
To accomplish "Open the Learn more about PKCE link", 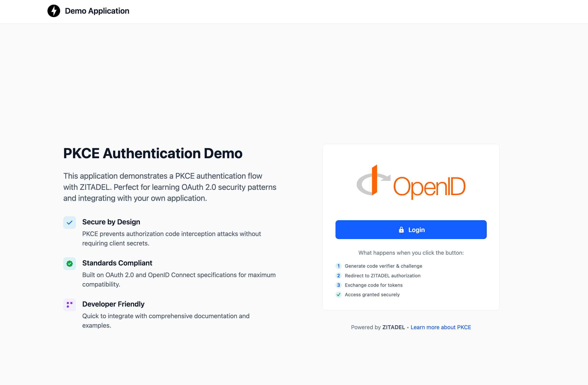I will click(x=441, y=327).
